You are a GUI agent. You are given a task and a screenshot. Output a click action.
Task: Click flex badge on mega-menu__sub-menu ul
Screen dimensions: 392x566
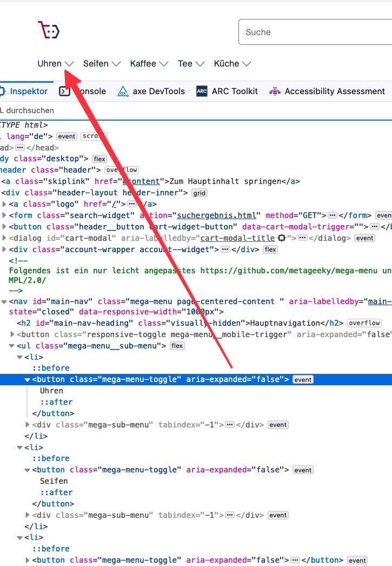pyautogui.click(x=177, y=346)
